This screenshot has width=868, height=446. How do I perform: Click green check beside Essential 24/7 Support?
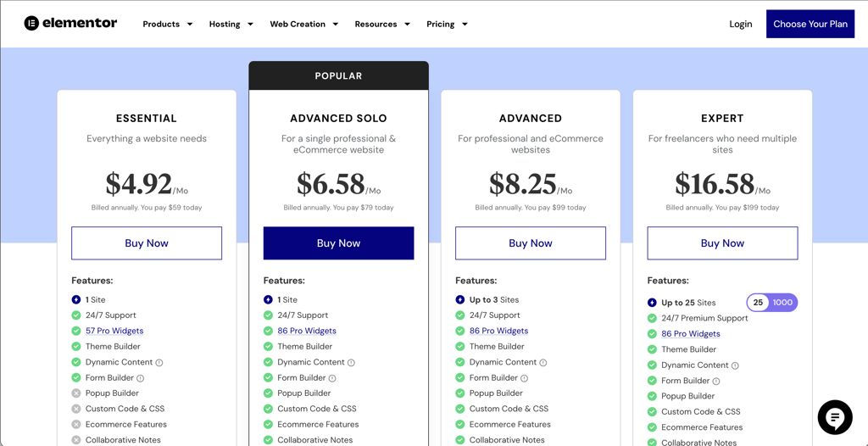tap(75, 315)
